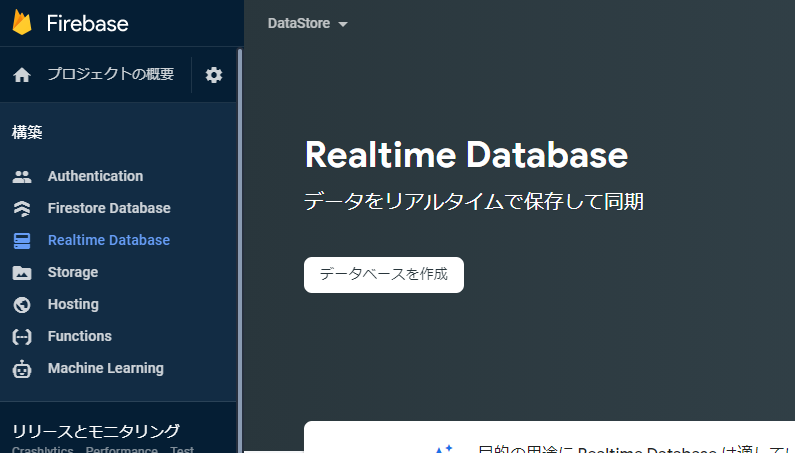795x453 pixels.
Task: Open プロジェクトの概要 link
Action: 111,74
